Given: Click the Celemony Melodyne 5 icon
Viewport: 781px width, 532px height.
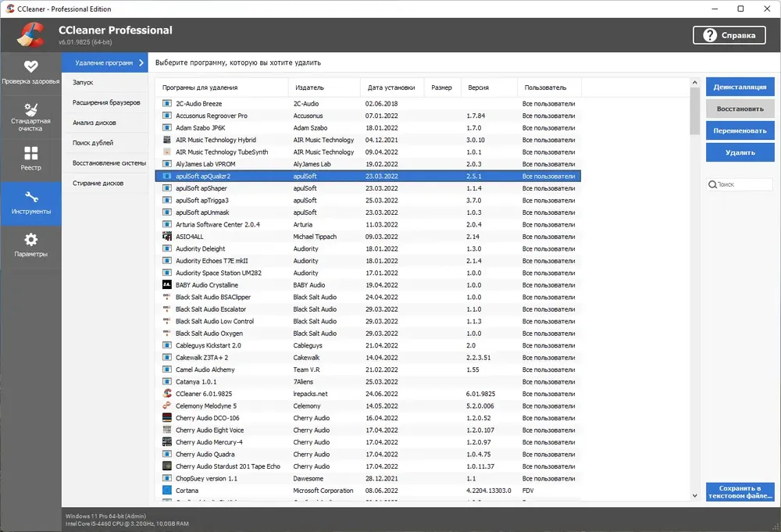Looking at the screenshot, I should 167,406.
